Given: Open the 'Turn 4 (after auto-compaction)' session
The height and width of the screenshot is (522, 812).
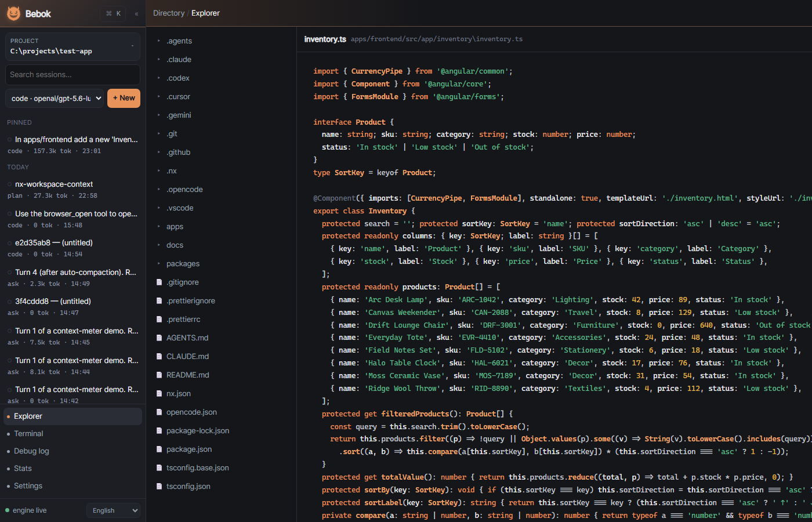Looking at the screenshot, I should point(72,278).
